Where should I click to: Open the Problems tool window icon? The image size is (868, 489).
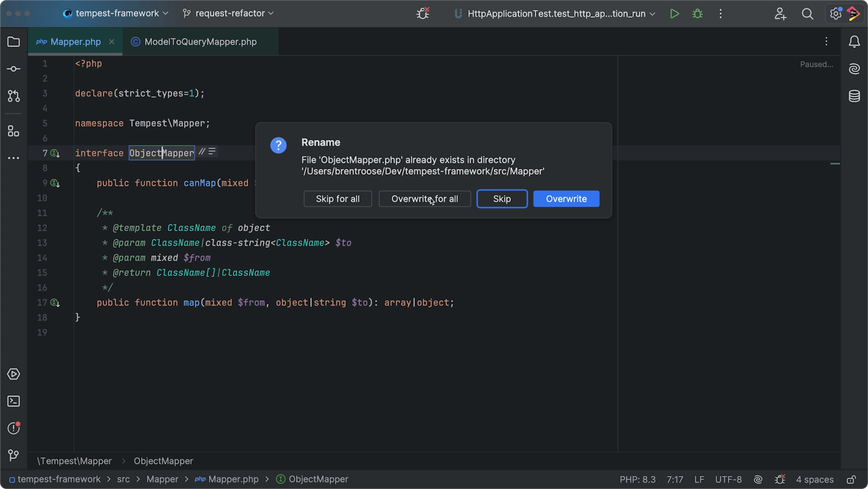coord(13,428)
